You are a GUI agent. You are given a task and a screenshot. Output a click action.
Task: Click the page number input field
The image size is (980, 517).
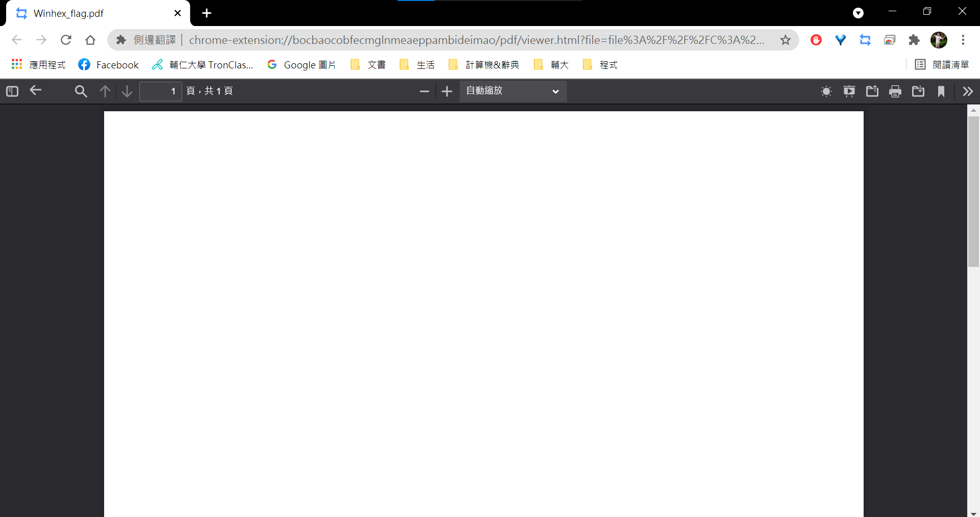tap(160, 91)
